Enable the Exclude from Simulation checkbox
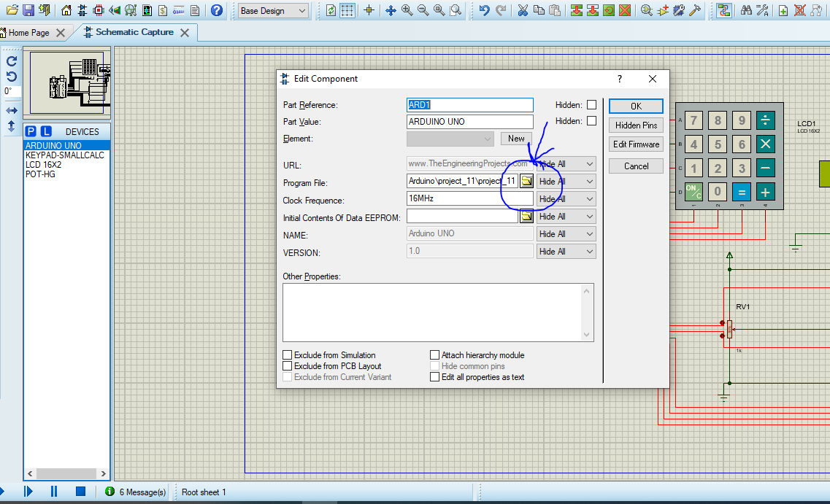The image size is (830, 504). pos(287,355)
